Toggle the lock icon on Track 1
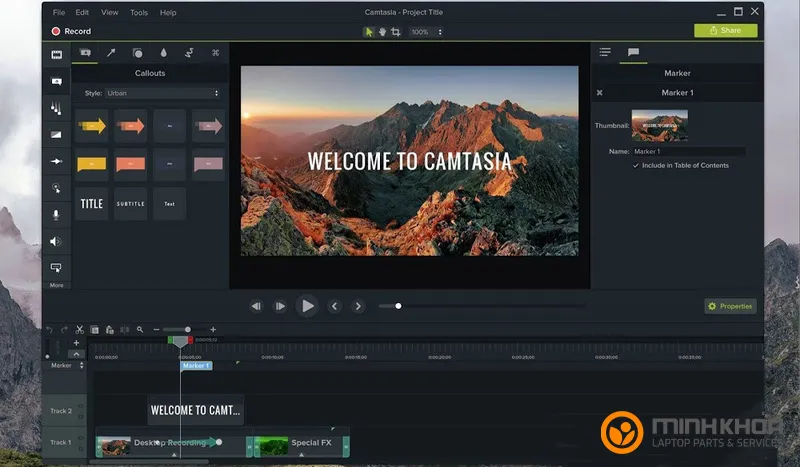800x467 pixels. click(x=82, y=447)
